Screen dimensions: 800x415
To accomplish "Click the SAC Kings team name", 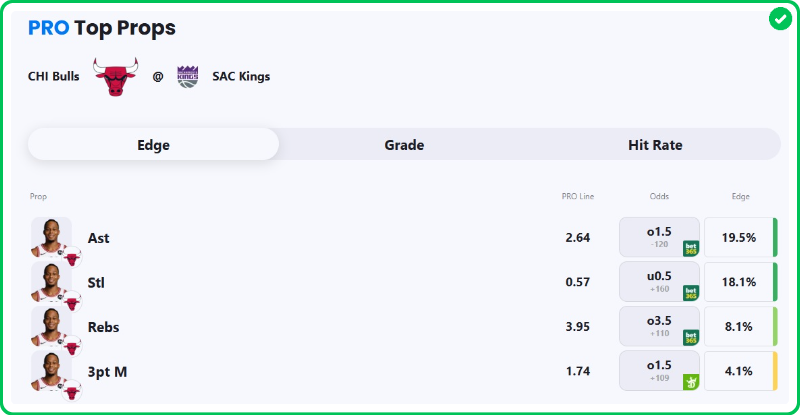I will pos(241,76).
